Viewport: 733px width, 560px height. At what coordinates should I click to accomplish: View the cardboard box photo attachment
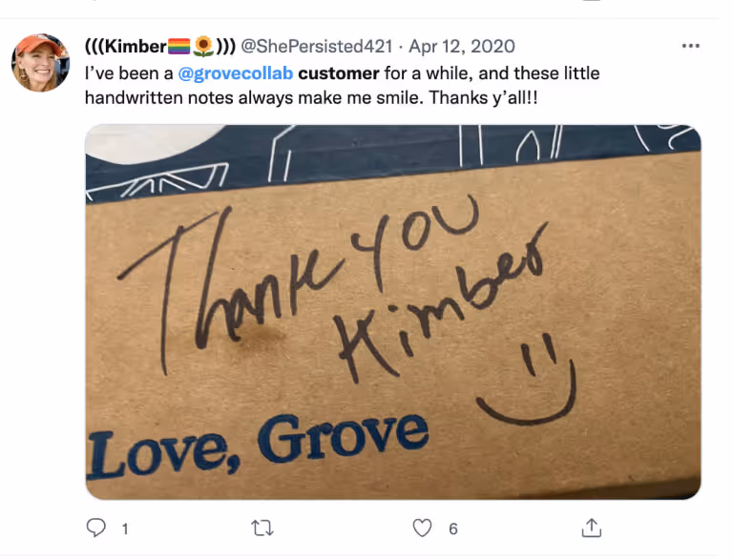(392, 312)
